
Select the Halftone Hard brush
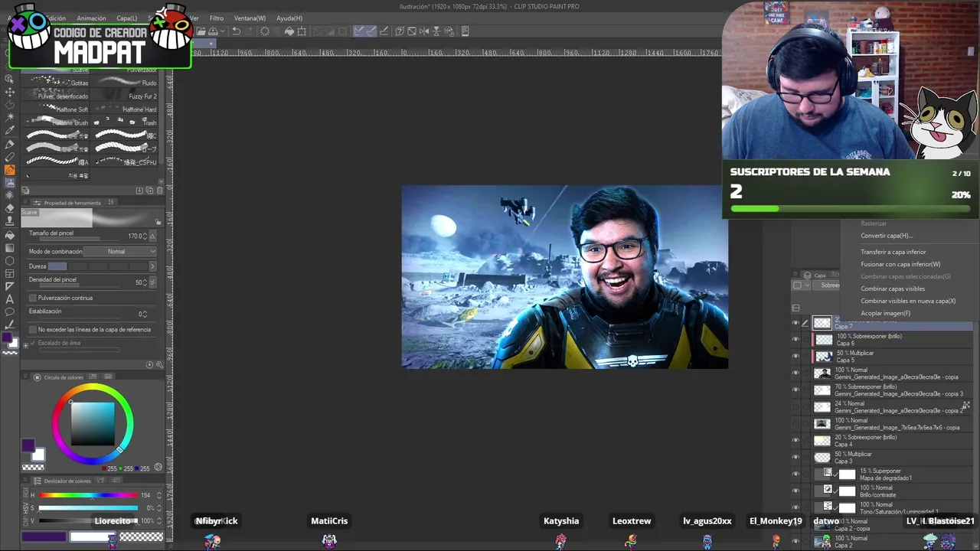[124, 109]
